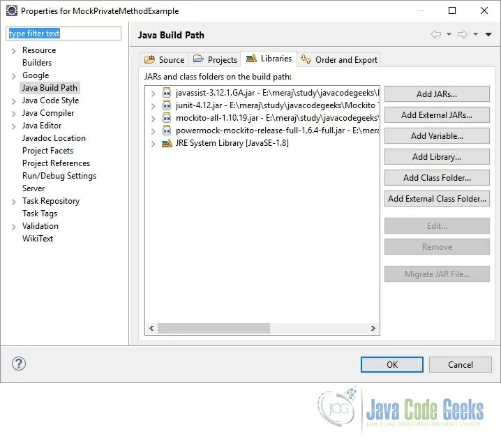Click the Eclipse icon in the title bar
The height and width of the screenshot is (448, 501).
tap(11, 10)
